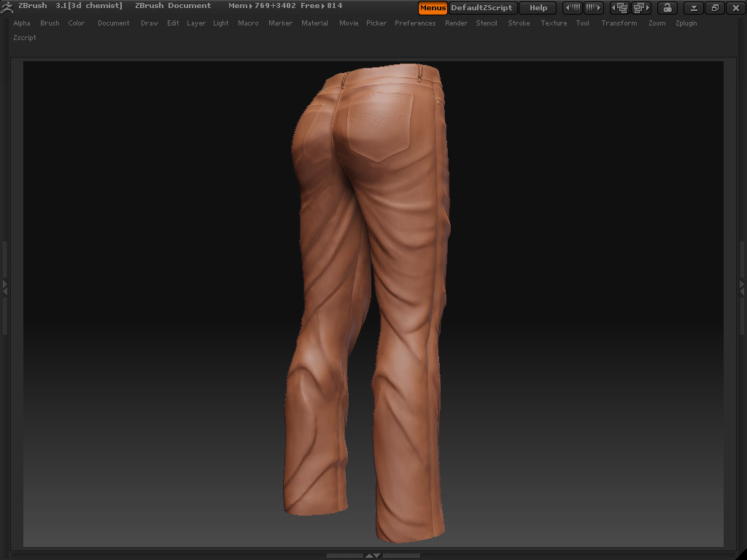Screen dimensions: 747x560
Task: Click the Help button
Action: click(x=538, y=7)
